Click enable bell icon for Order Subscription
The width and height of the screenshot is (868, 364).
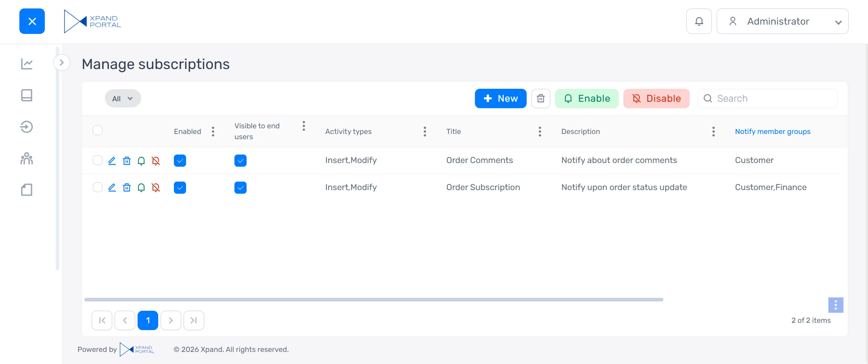coord(141,188)
